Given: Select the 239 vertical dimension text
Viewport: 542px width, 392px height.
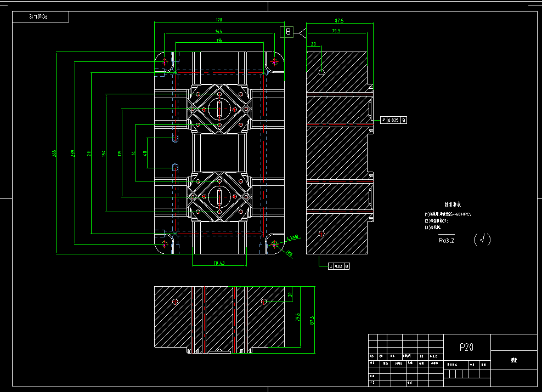Looking at the screenshot, I should (72, 154).
